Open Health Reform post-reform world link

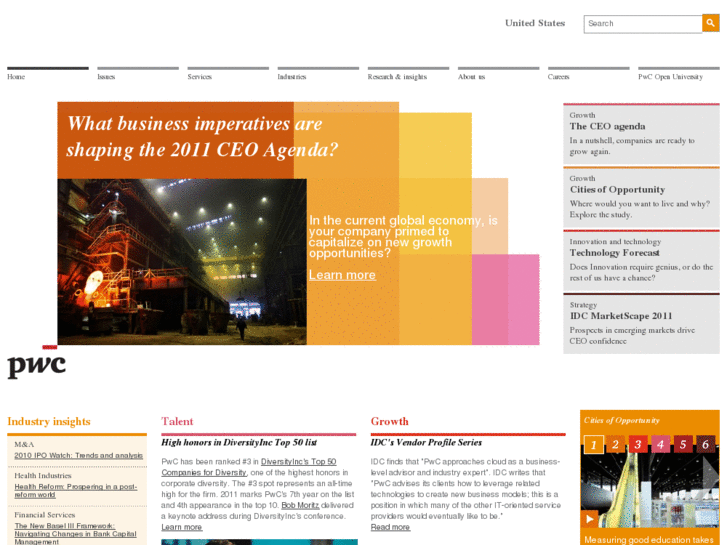[76, 491]
